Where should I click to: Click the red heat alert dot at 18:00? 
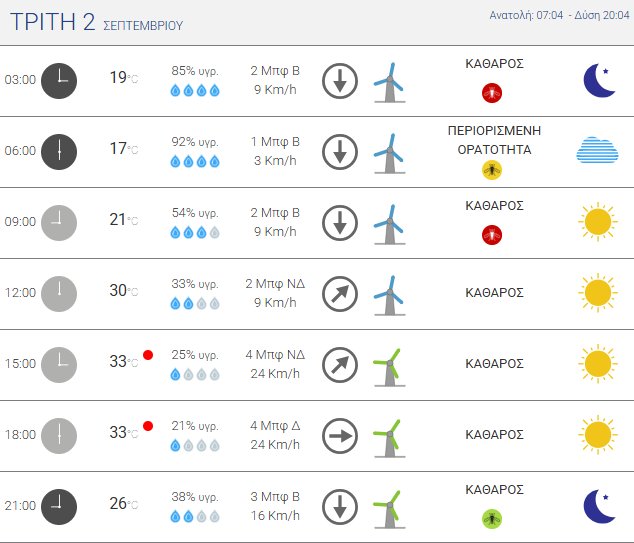click(148, 426)
